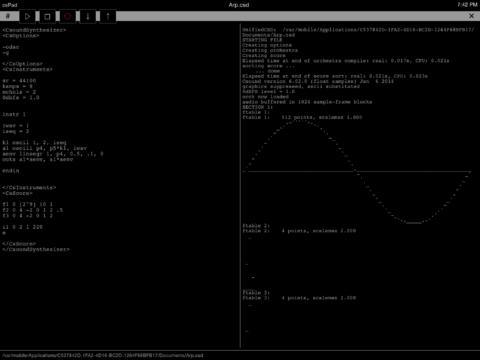Start Csound playback with the play button
This screenshot has height=360, width=480.
[28, 16]
